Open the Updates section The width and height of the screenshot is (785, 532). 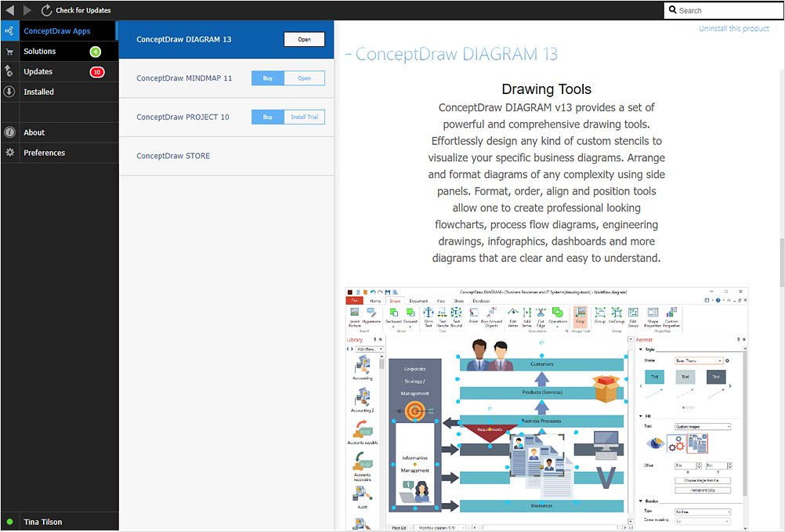(x=38, y=71)
